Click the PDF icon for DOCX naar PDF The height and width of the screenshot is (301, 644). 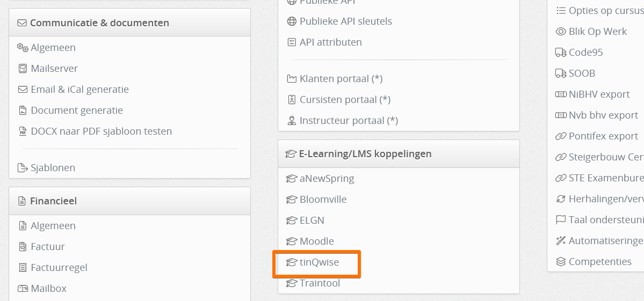tap(23, 131)
